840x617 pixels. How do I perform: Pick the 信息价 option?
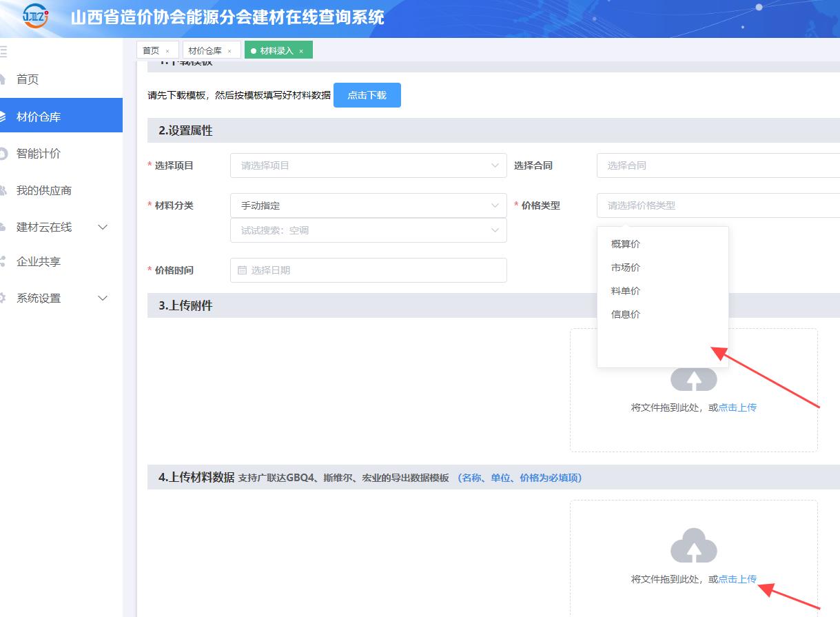(626, 314)
